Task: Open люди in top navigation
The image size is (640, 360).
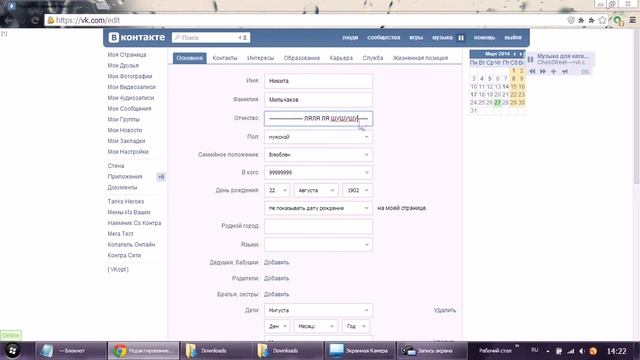Action: point(350,38)
